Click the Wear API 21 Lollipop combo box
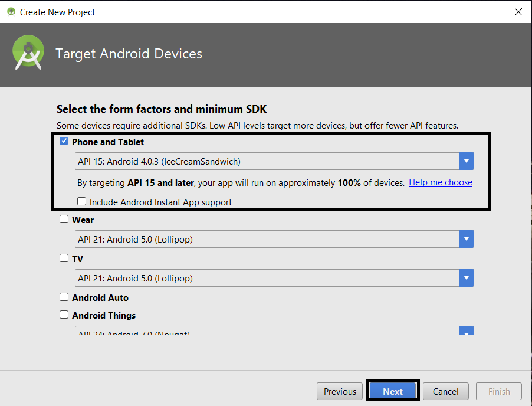 point(268,239)
